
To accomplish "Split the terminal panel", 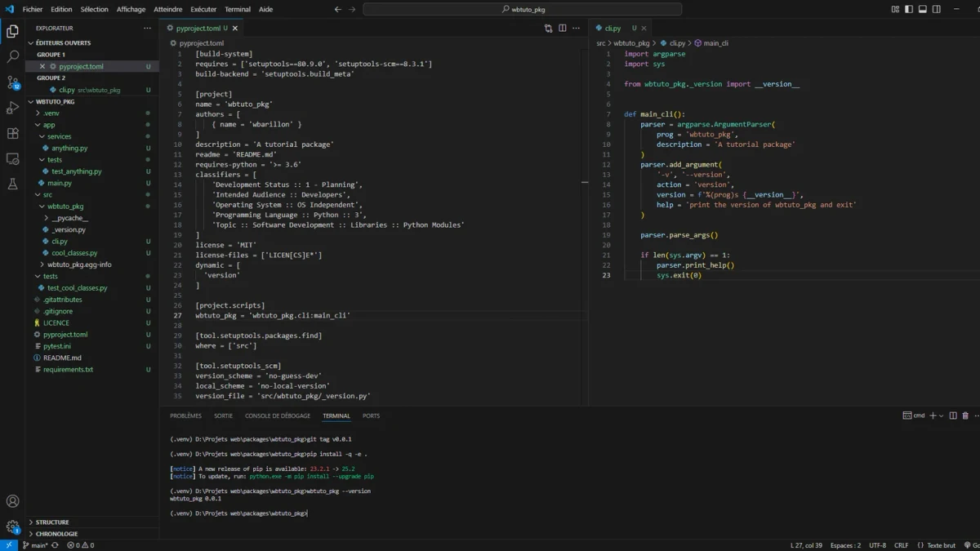I will click(953, 415).
